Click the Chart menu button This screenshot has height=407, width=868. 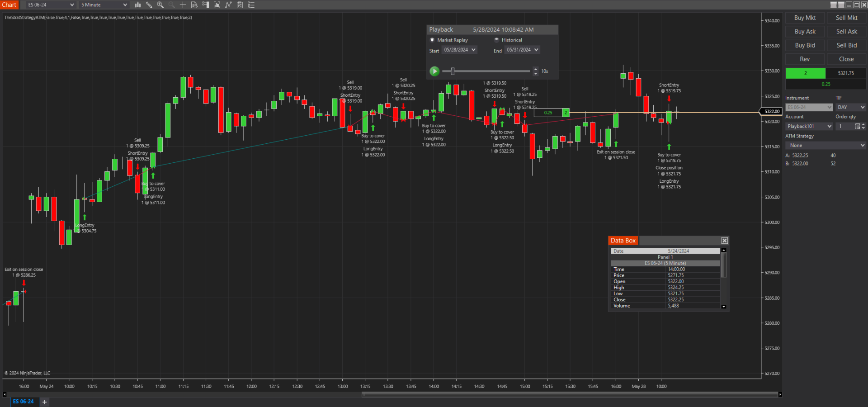[9, 5]
